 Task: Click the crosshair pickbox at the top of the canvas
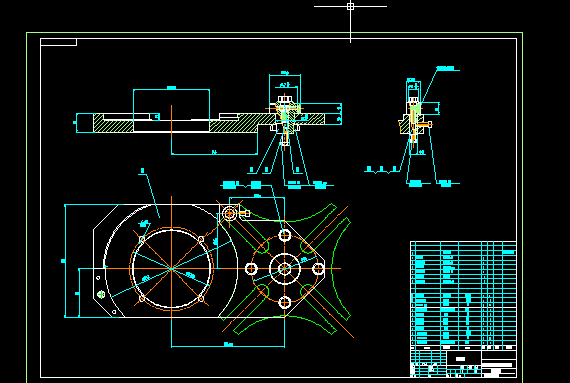350,6
